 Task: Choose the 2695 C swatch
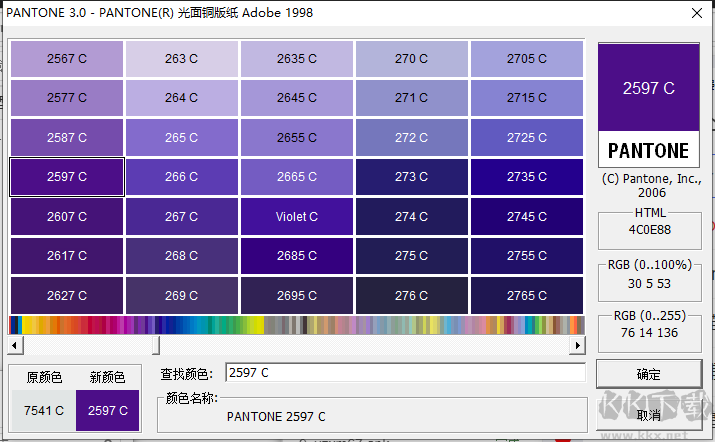[296, 296]
